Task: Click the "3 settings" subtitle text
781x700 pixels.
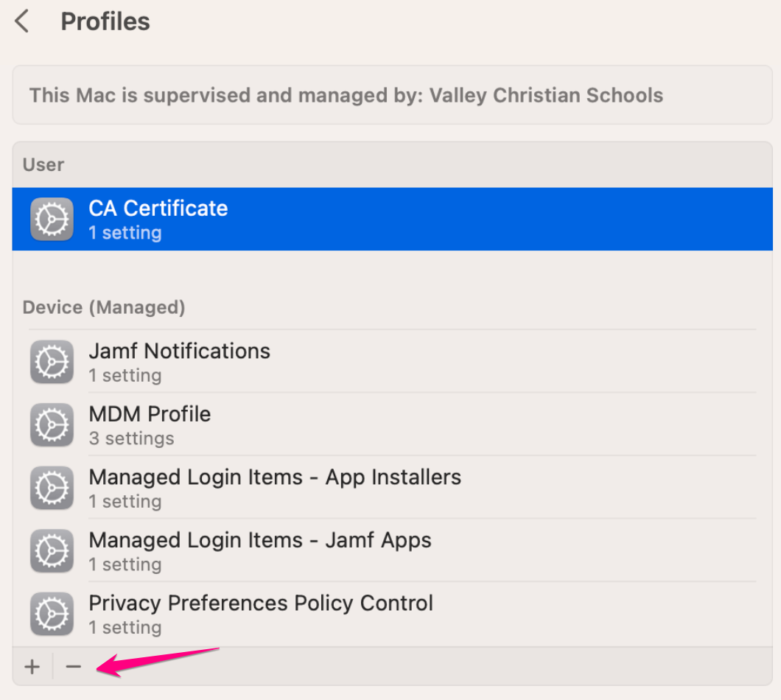Action: tap(131, 438)
